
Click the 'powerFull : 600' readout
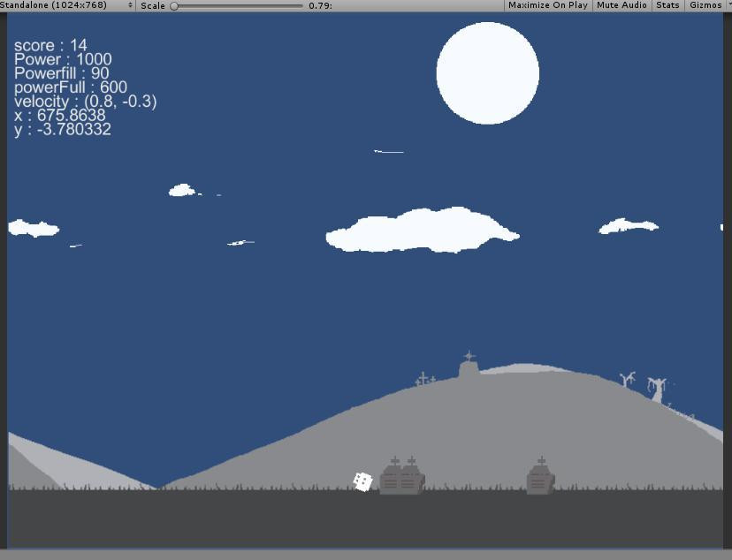(x=71, y=87)
